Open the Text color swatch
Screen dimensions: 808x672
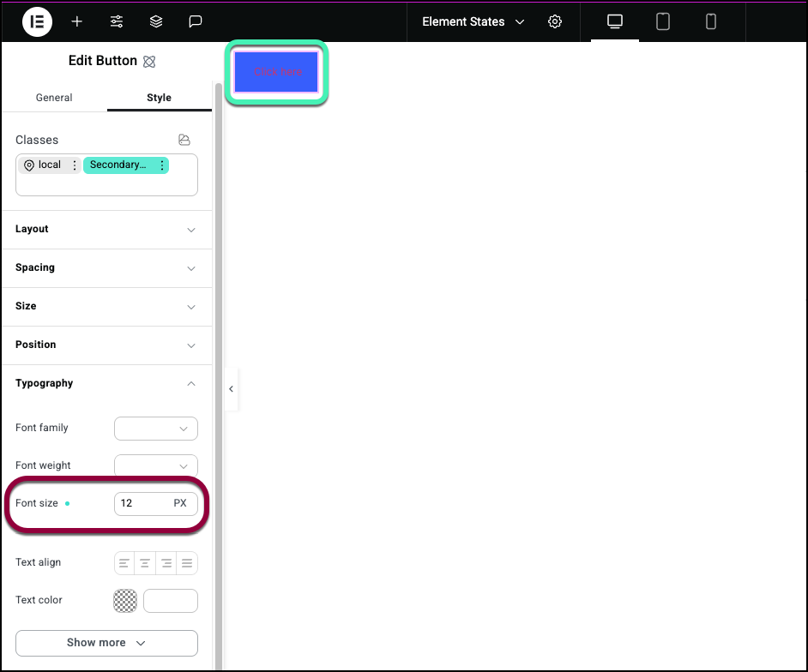point(125,601)
